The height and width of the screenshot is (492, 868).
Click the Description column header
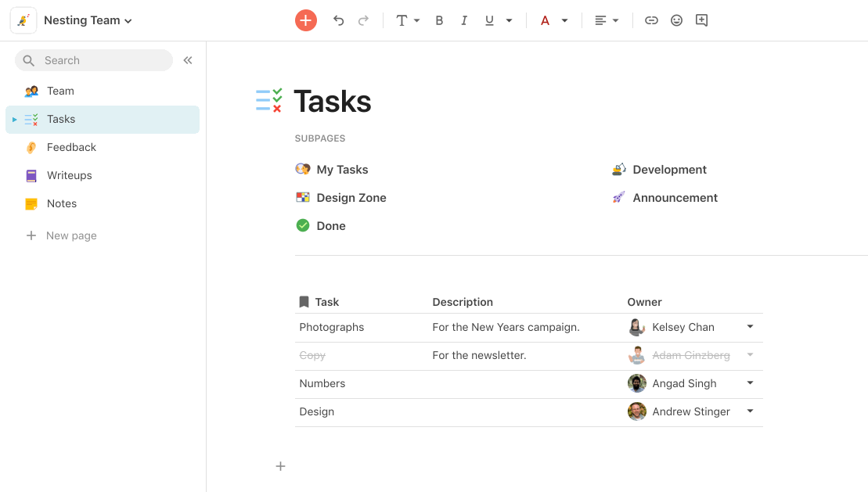(463, 302)
